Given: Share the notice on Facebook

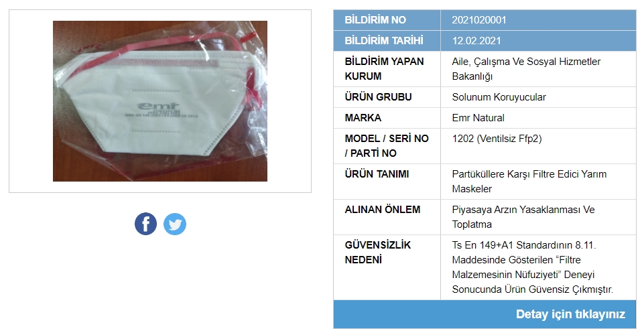Looking at the screenshot, I should pyautogui.click(x=146, y=224).
